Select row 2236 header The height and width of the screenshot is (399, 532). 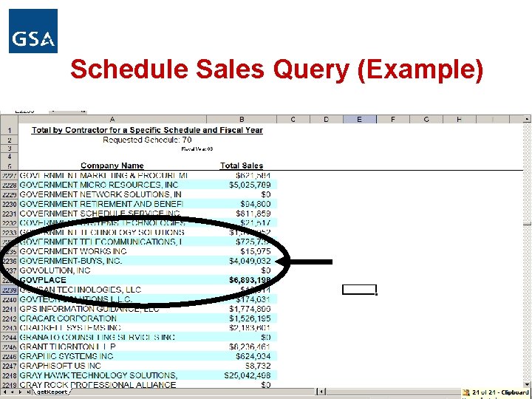coord(9,261)
